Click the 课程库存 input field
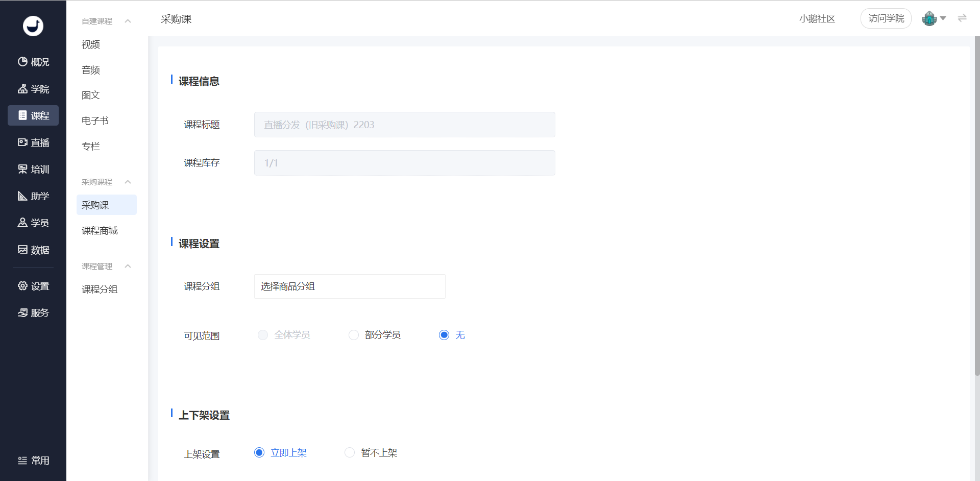 [405, 163]
